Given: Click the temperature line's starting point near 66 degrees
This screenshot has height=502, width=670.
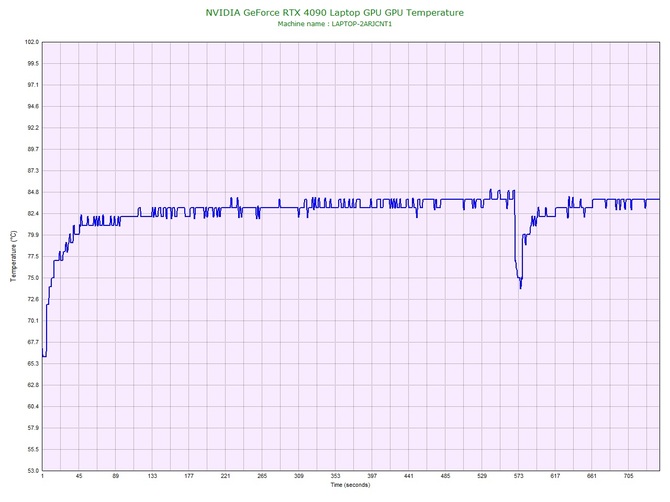Looking at the screenshot, I should [x=43, y=356].
